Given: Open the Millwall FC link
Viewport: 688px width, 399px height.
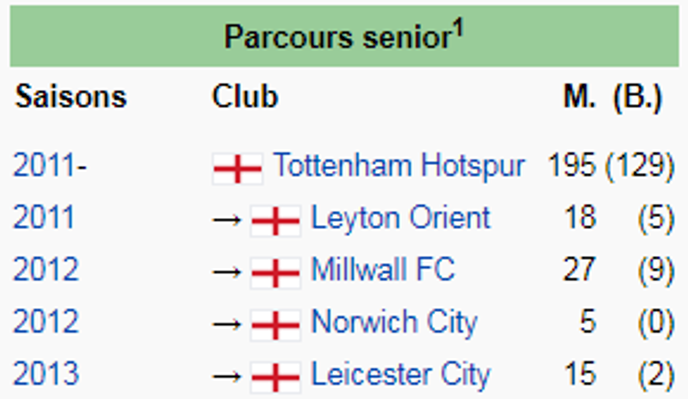Looking at the screenshot, I should tap(383, 269).
